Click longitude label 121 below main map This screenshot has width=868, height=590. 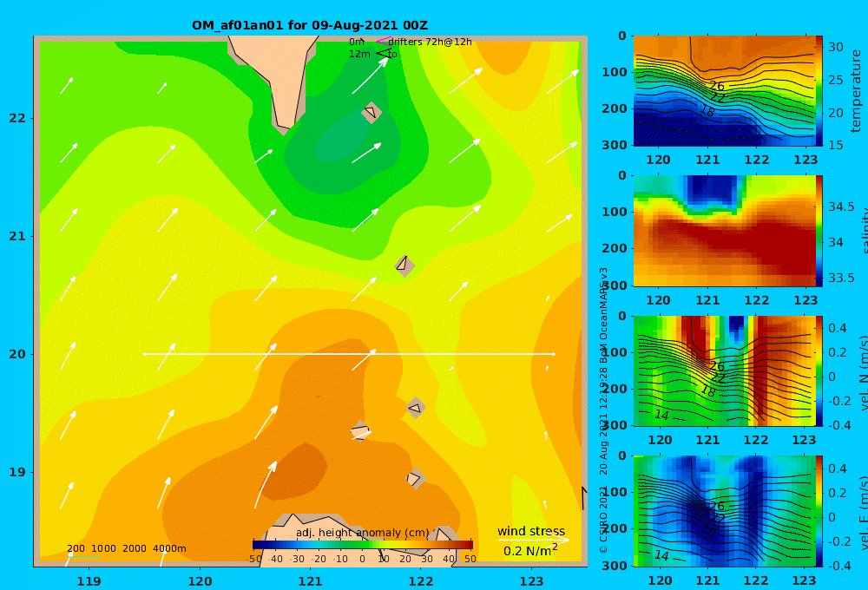pyautogui.click(x=310, y=581)
